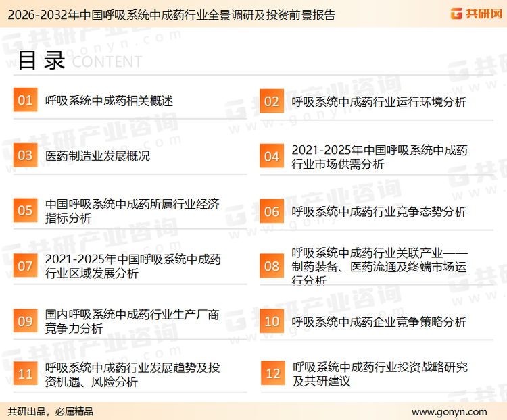The height and width of the screenshot is (420, 507).
Task: Click the report title in header bar
Action: pos(169,14)
